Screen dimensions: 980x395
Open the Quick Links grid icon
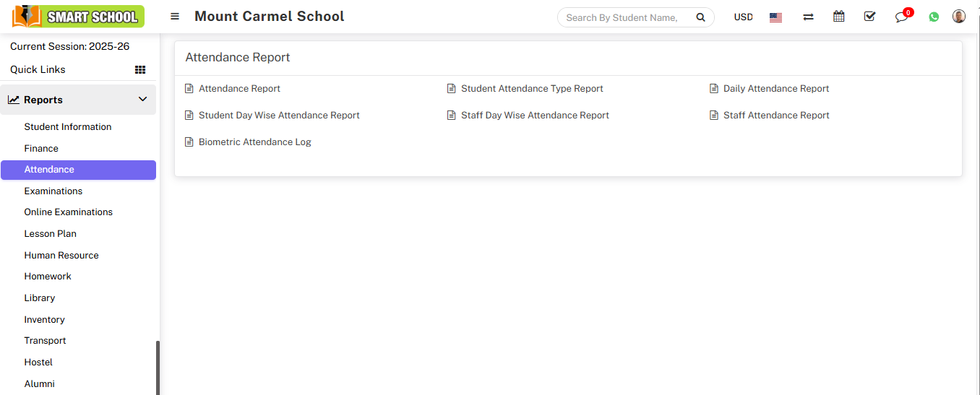coord(140,70)
